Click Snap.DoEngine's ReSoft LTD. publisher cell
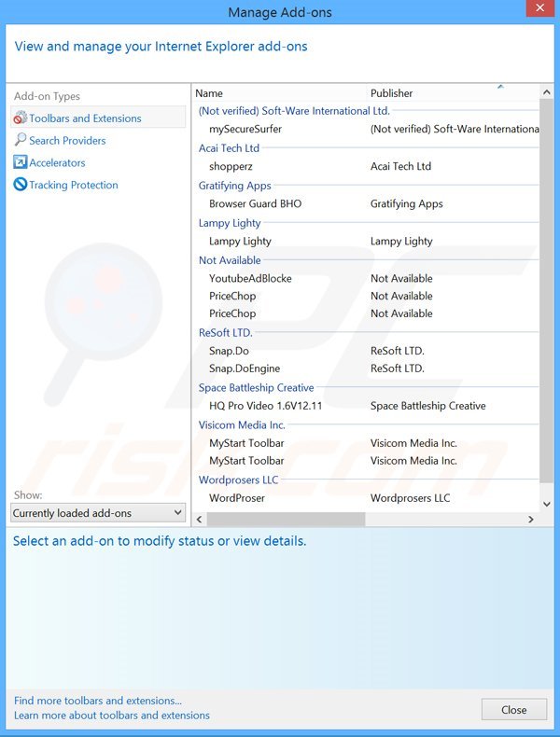 [398, 368]
